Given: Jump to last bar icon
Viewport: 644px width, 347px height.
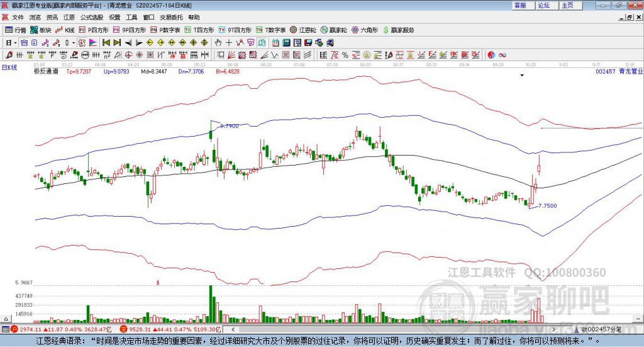Looking at the screenshot, I should point(117,42).
